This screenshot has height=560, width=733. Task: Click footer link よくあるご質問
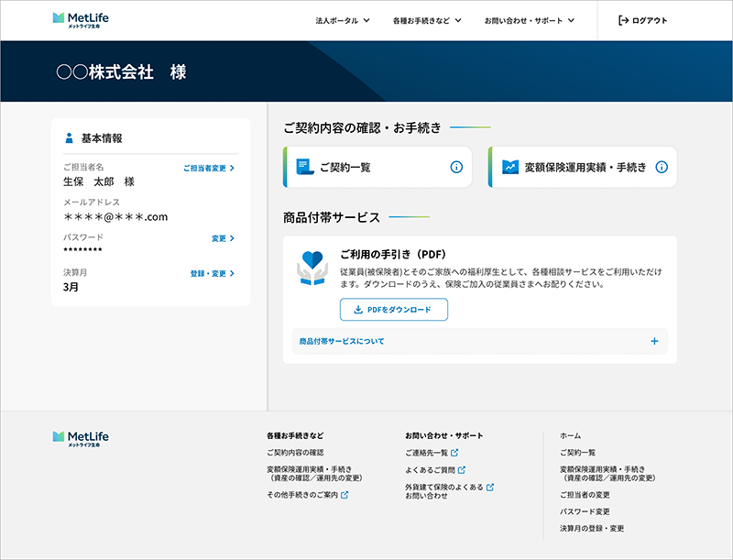click(x=430, y=470)
